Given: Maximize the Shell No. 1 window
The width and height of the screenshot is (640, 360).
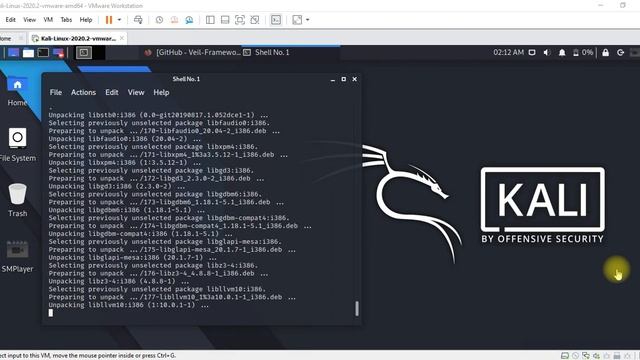Looking at the screenshot, I should [344, 79].
